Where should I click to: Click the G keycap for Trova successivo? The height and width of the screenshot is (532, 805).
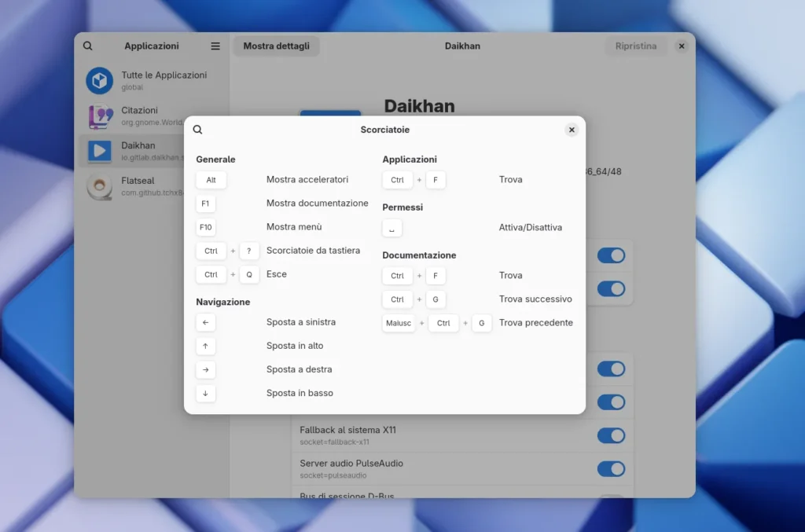click(436, 299)
